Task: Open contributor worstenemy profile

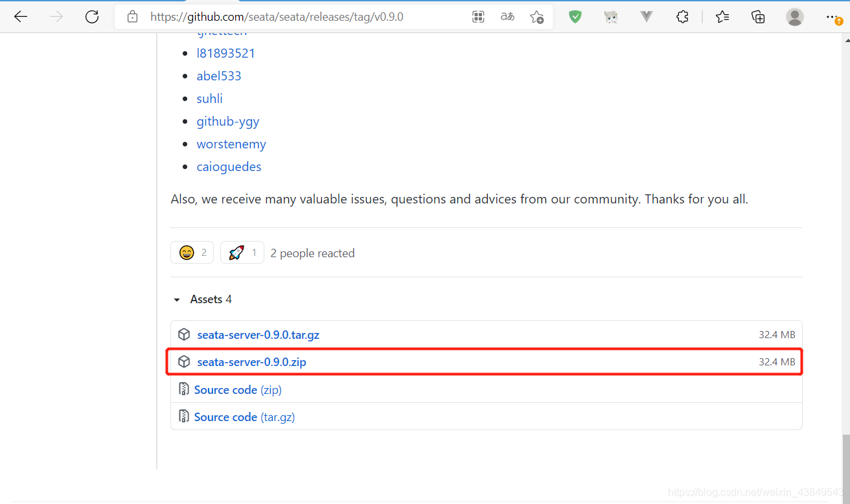Action: pyautogui.click(x=231, y=144)
